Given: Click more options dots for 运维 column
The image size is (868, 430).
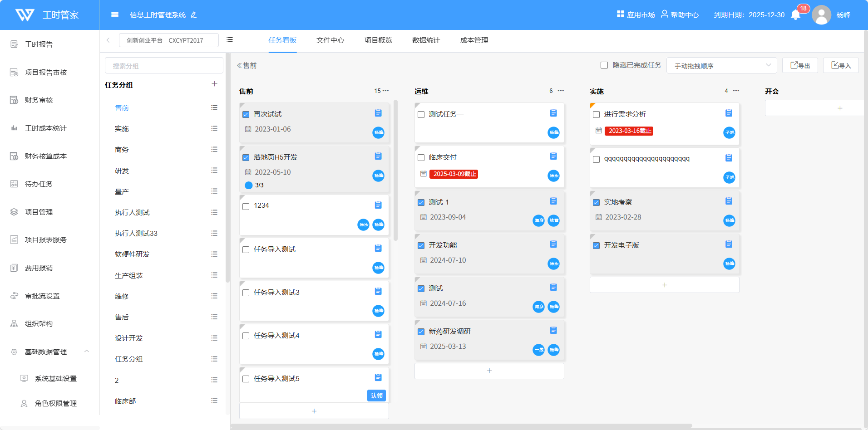Looking at the screenshot, I should tap(561, 91).
